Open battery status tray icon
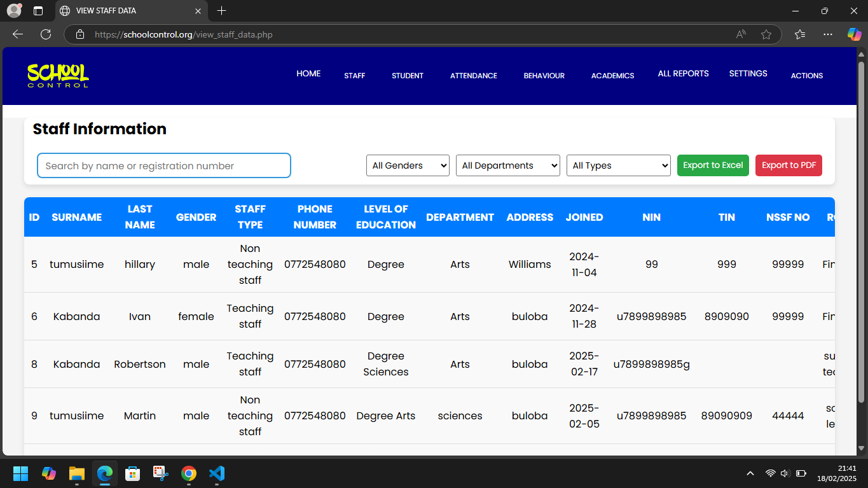The image size is (868, 488). tap(801, 473)
